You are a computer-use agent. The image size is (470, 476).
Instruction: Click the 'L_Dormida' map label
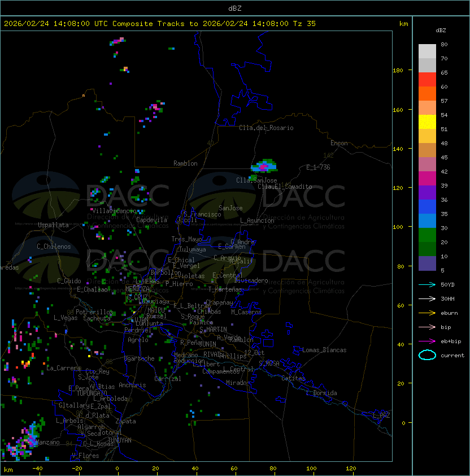(321, 393)
